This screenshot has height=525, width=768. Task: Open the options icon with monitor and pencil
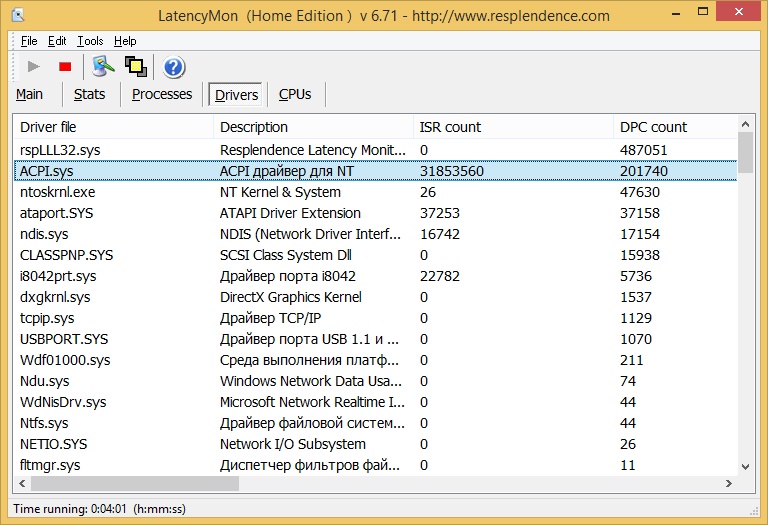tap(103, 67)
